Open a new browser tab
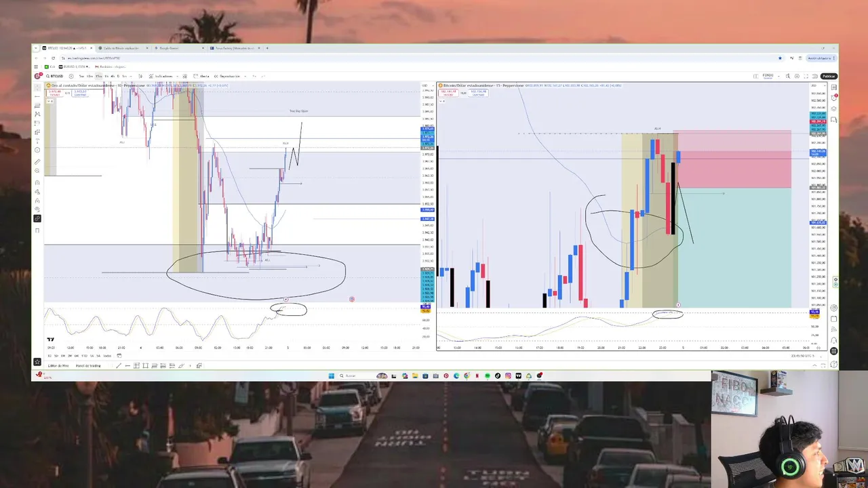This screenshot has width=868, height=488. (x=267, y=48)
